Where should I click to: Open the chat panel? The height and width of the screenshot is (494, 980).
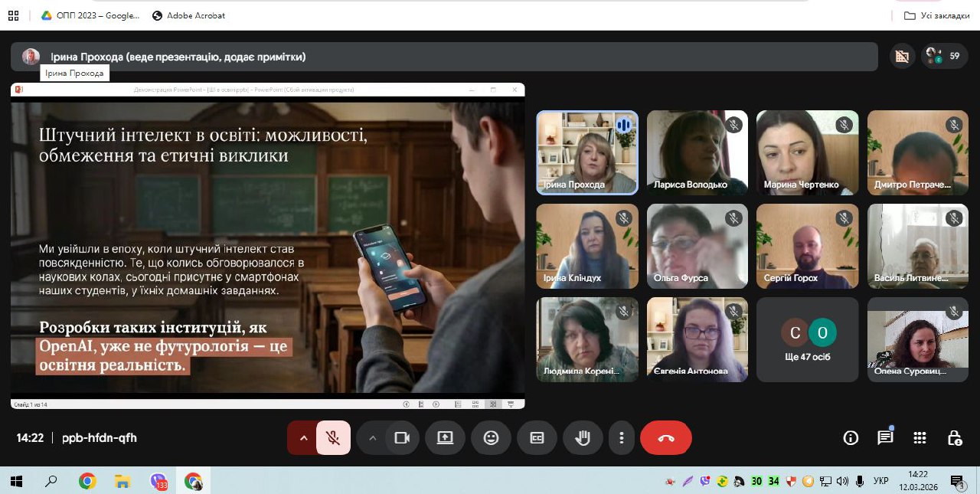pyautogui.click(x=885, y=438)
